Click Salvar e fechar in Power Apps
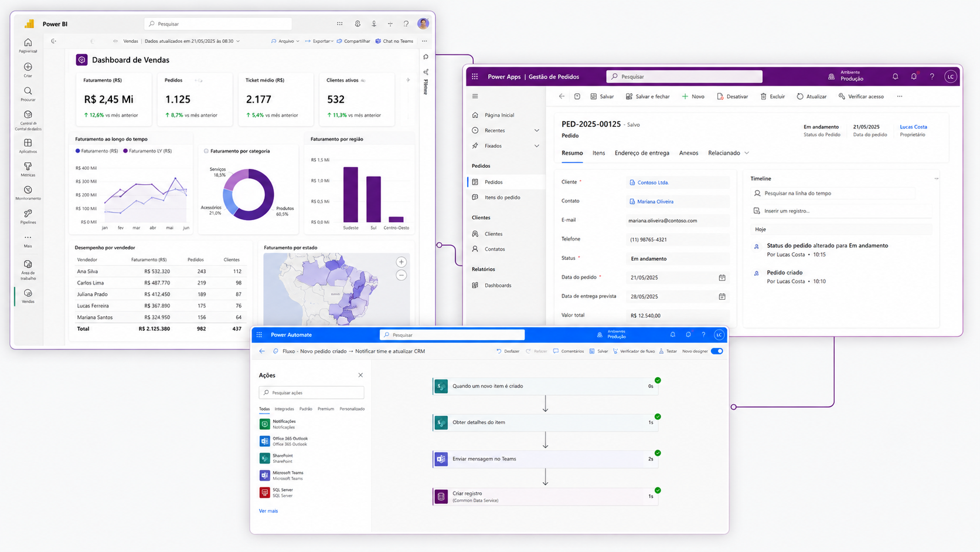 click(647, 96)
